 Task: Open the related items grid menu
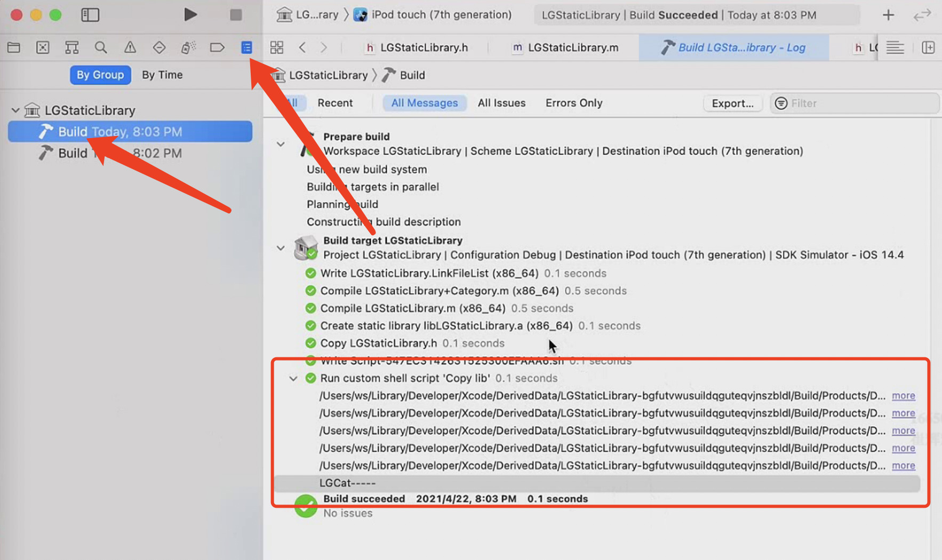(276, 47)
